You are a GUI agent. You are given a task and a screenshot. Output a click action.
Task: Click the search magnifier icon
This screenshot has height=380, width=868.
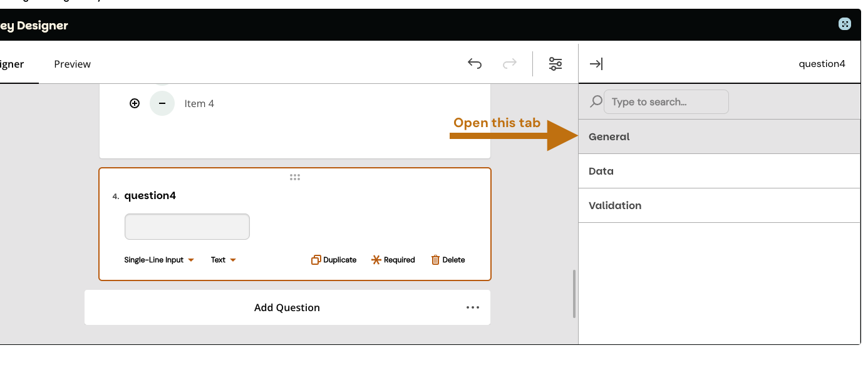(596, 101)
